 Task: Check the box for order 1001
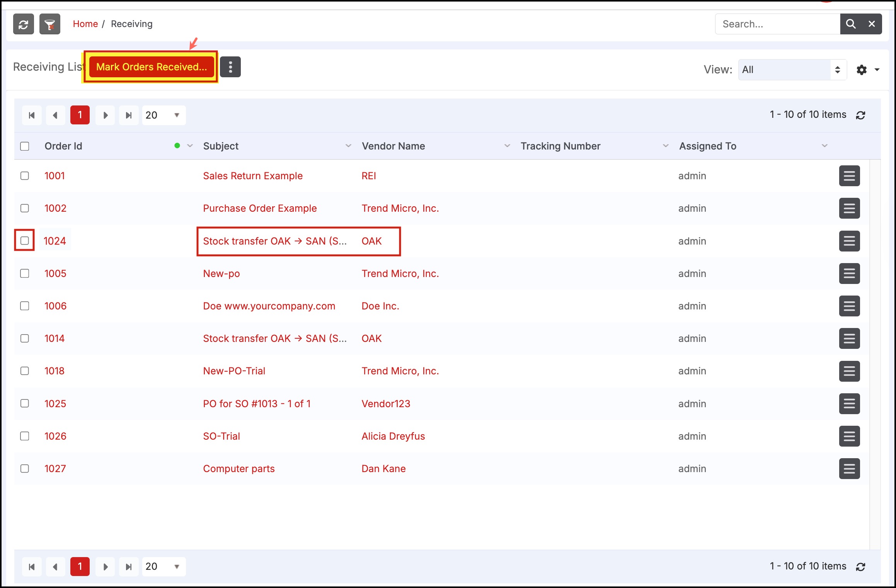25,176
